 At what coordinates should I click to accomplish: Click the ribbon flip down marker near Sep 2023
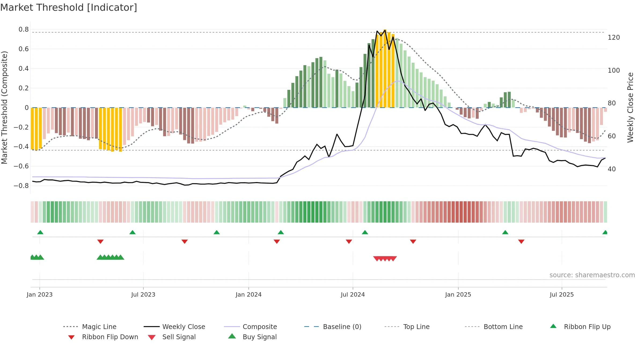point(185,242)
